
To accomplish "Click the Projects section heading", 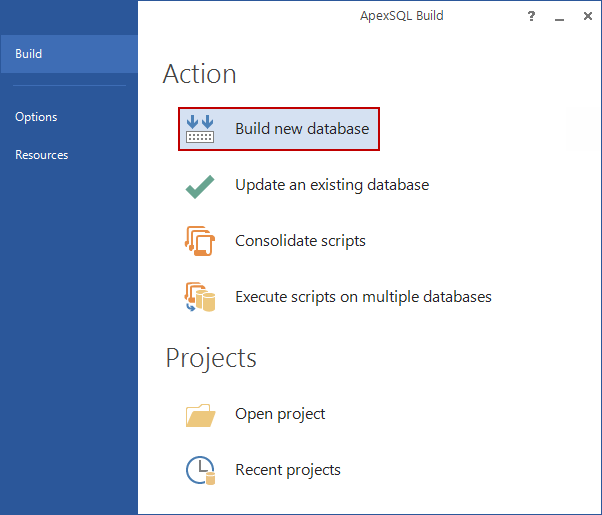I will (211, 358).
